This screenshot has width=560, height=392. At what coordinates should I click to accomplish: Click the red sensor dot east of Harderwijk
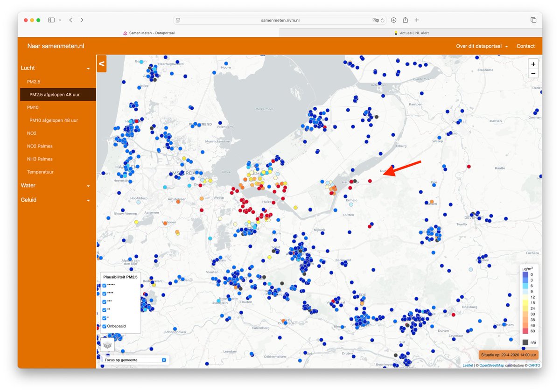click(370, 181)
